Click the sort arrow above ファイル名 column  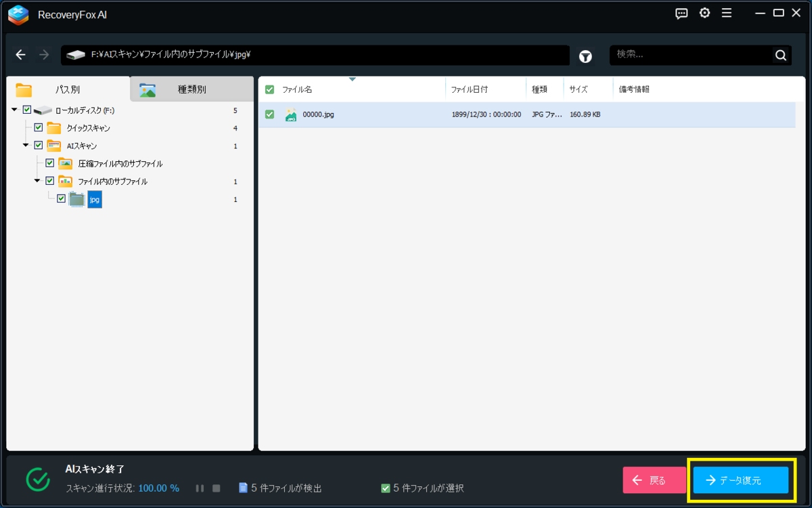(352, 80)
